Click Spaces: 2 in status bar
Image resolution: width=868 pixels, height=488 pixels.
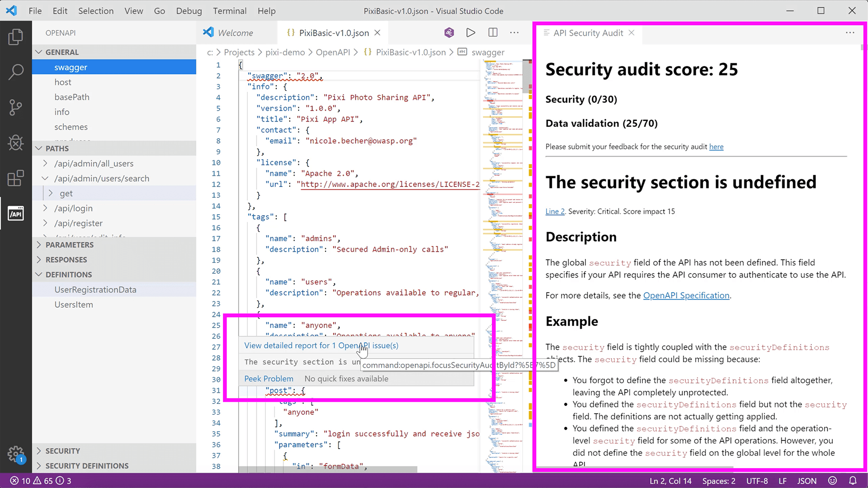coord(718,481)
